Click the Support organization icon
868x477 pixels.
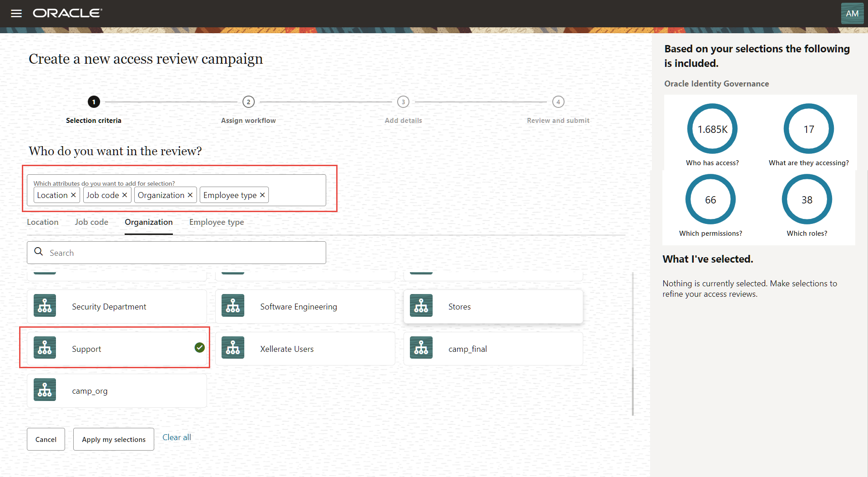45,348
